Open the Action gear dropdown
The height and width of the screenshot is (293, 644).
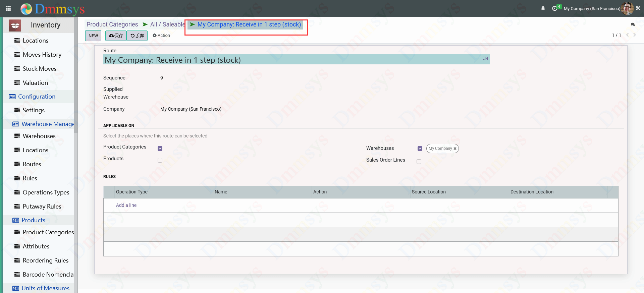tap(161, 36)
